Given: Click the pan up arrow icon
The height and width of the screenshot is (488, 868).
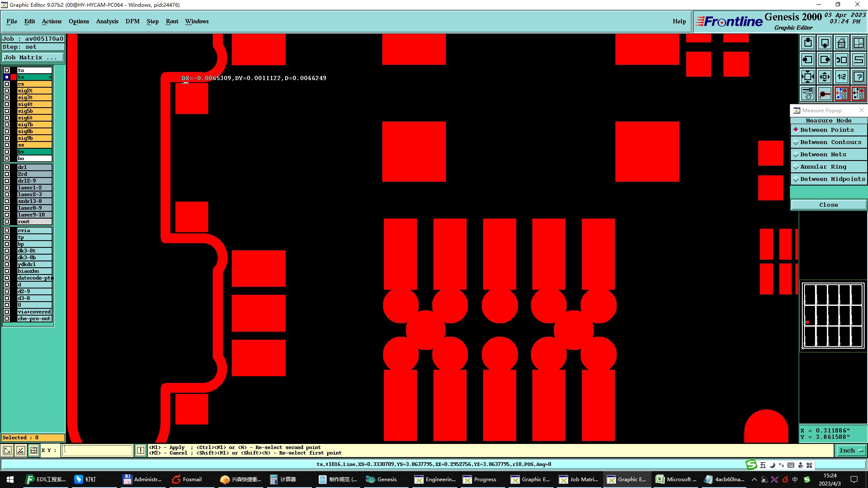Looking at the screenshot, I should click(x=808, y=43).
